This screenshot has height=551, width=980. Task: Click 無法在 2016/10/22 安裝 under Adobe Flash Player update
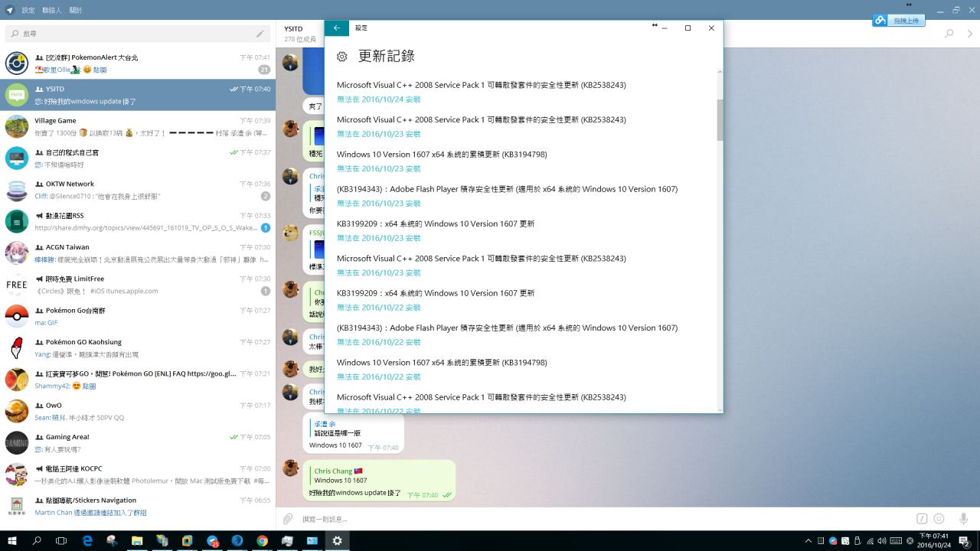click(379, 342)
